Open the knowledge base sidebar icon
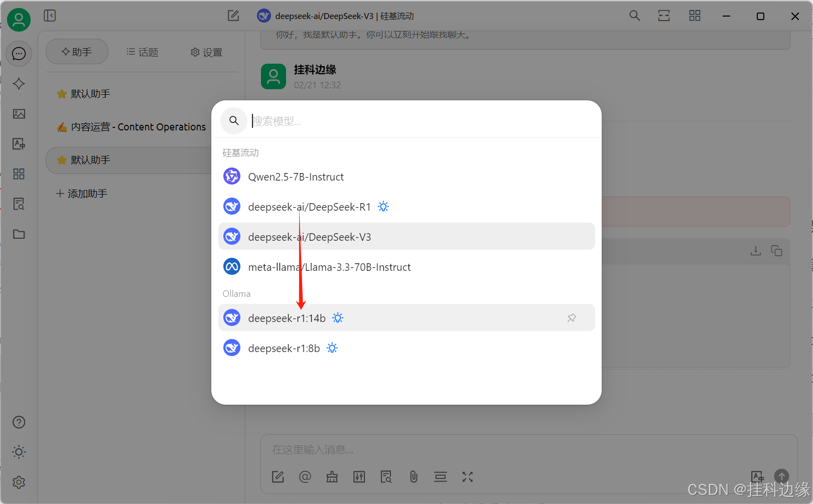 pyautogui.click(x=19, y=204)
